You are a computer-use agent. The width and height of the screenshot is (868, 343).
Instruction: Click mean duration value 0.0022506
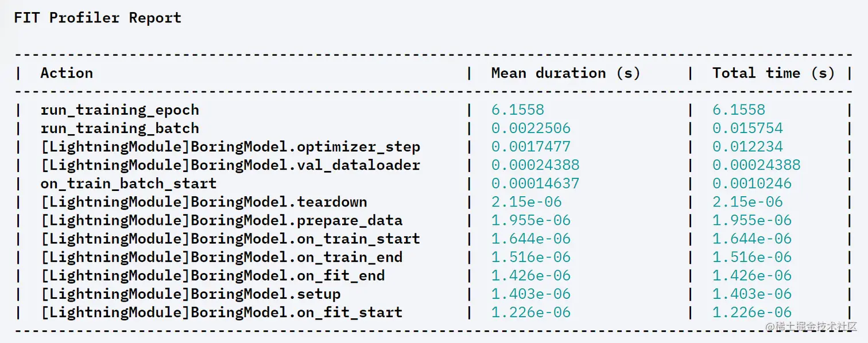pos(531,128)
